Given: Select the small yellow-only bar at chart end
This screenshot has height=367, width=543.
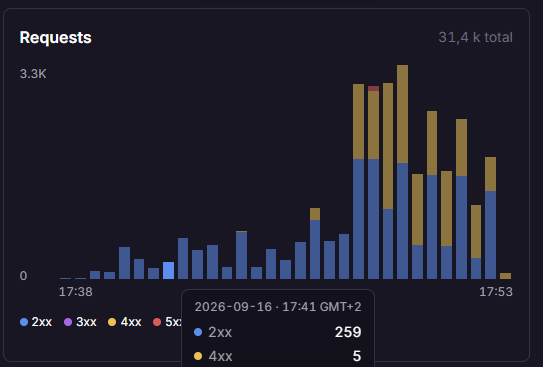Looking at the screenshot, I should 505,276.
